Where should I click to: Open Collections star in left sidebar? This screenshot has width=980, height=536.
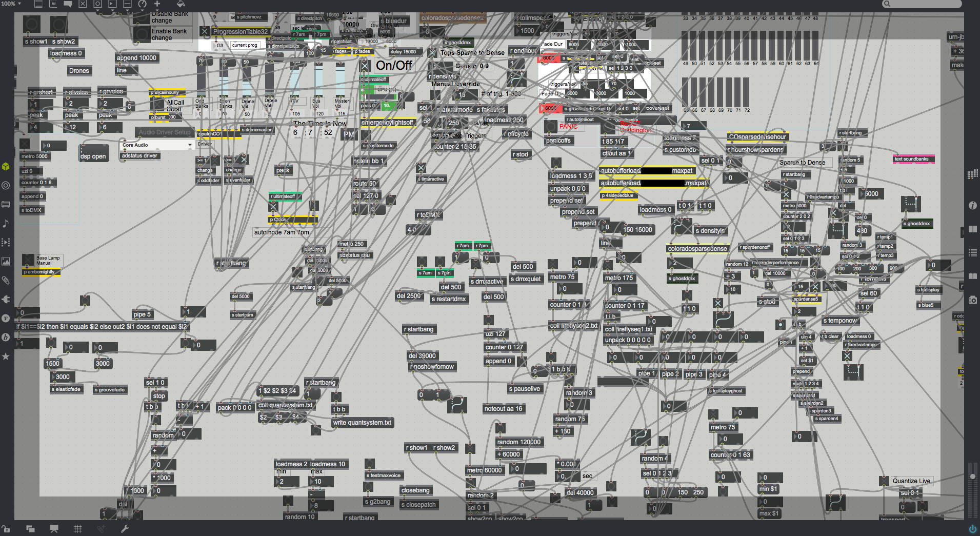tap(6, 356)
